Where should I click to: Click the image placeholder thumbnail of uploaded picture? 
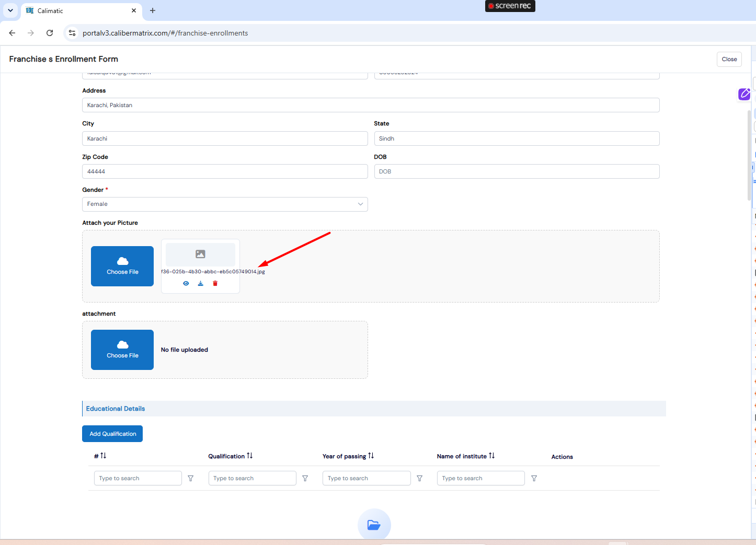(200, 254)
